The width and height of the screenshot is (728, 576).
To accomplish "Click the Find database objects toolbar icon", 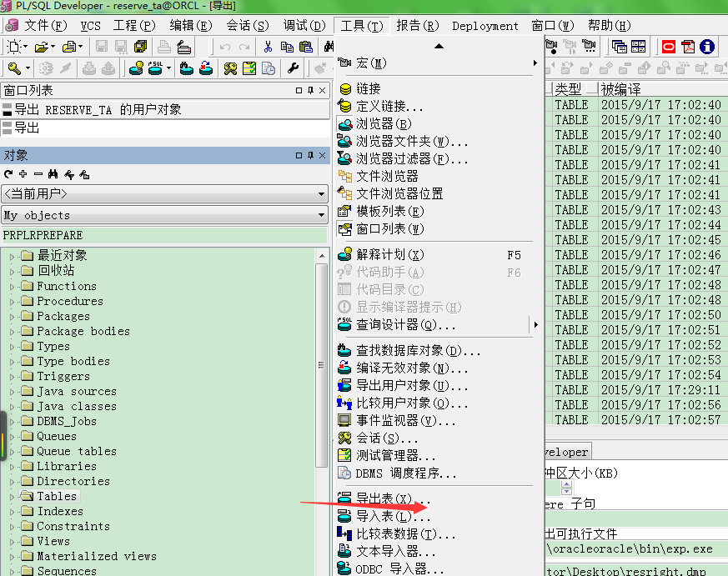I will (x=186, y=68).
